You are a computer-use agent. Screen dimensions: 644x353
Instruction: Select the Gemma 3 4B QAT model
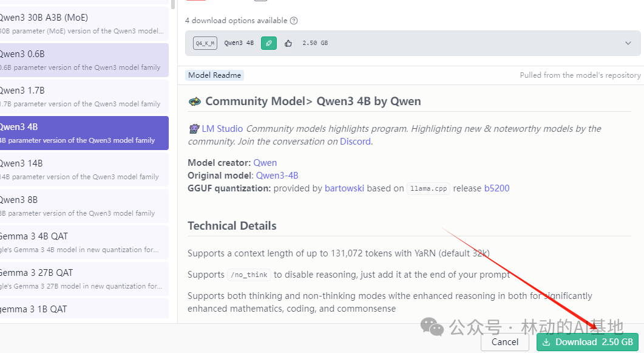point(84,242)
